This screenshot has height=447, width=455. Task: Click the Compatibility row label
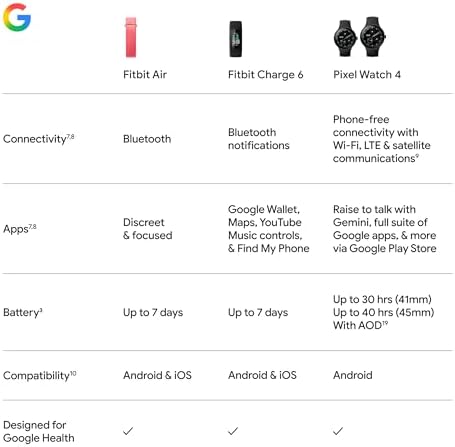40,375
